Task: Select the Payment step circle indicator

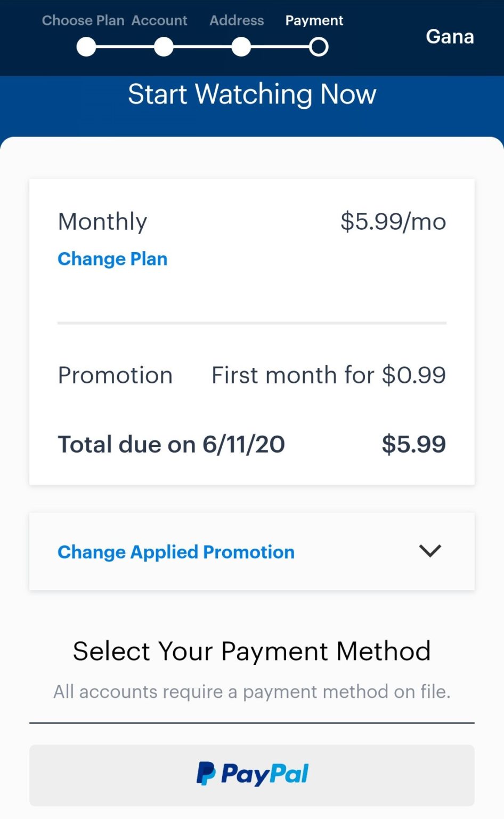Action: coord(318,46)
